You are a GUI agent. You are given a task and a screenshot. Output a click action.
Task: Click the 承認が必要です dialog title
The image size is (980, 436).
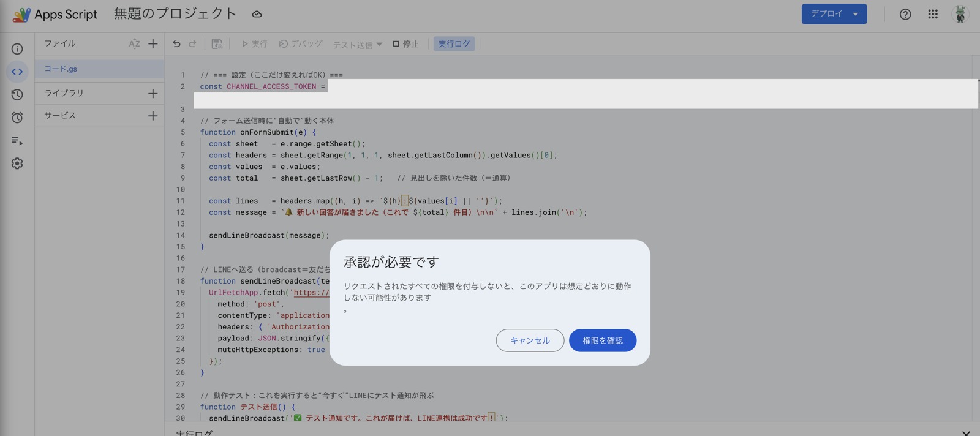click(x=391, y=262)
